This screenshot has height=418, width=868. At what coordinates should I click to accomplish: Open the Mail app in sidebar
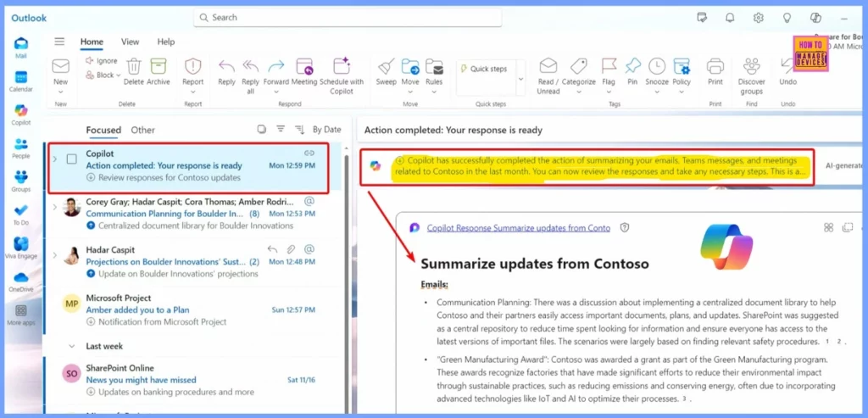(x=21, y=47)
